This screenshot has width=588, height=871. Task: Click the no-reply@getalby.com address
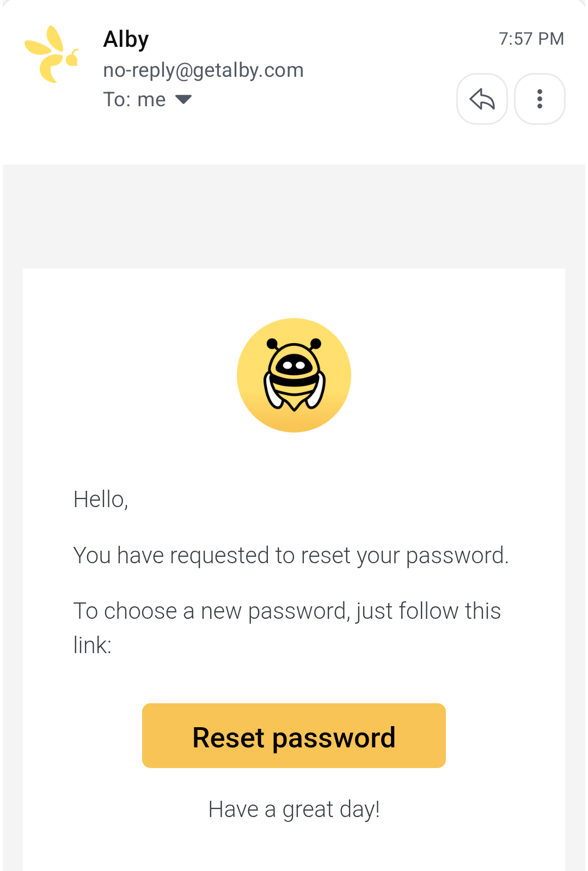click(203, 70)
